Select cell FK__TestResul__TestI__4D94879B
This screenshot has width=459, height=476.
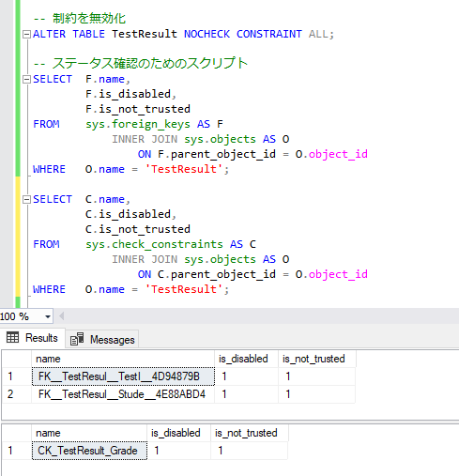click(123, 376)
